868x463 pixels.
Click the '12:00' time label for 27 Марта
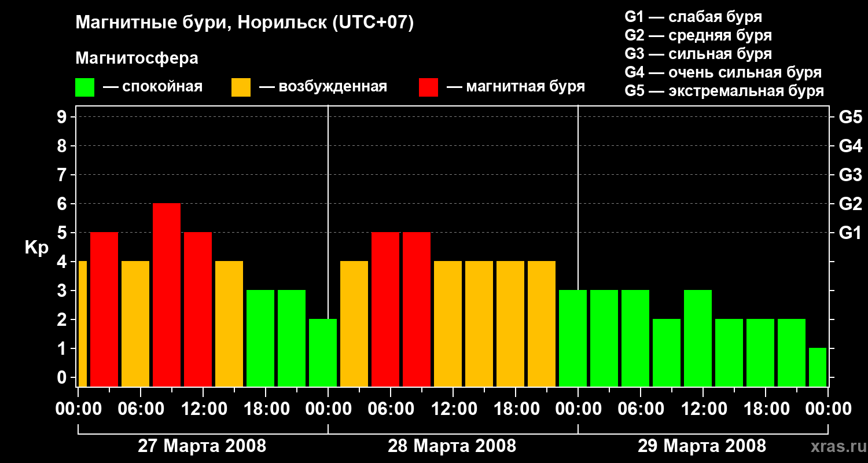pos(203,409)
